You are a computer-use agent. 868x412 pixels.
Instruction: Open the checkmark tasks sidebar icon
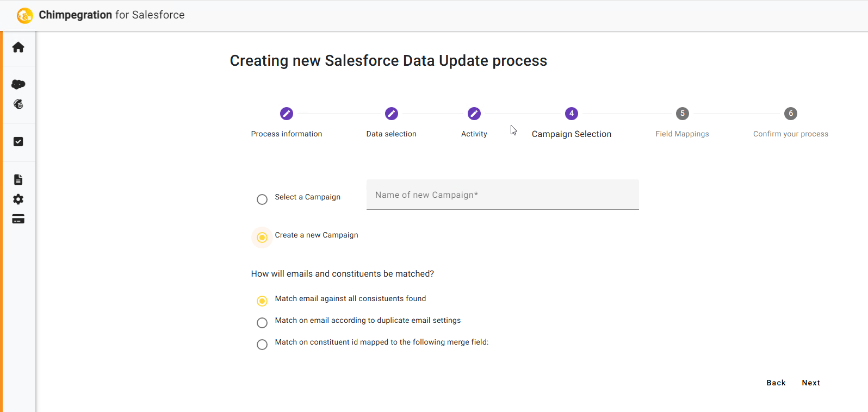[18, 141]
